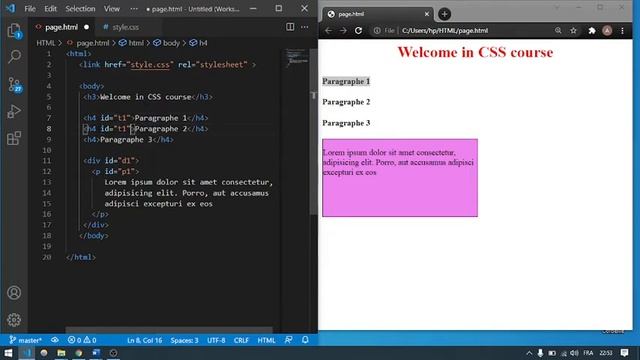Click the volume icon in system tray

tap(574, 353)
